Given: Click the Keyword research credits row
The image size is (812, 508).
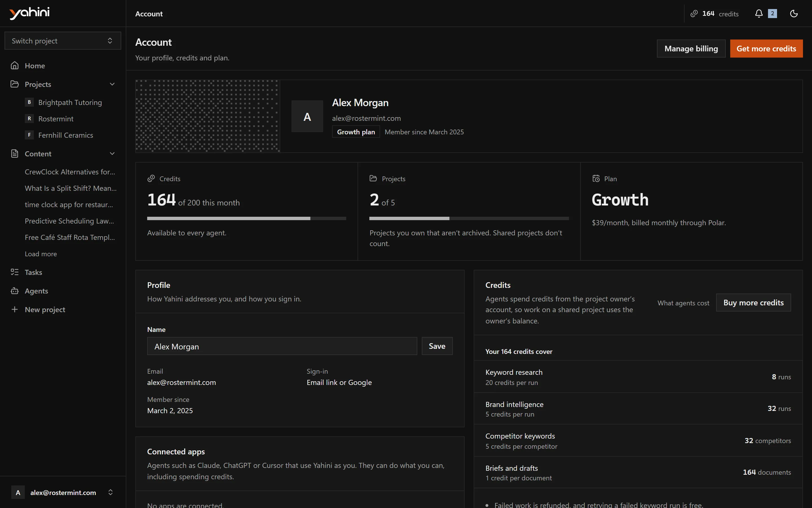Looking at the screenshot, I should tap(638, 377).
